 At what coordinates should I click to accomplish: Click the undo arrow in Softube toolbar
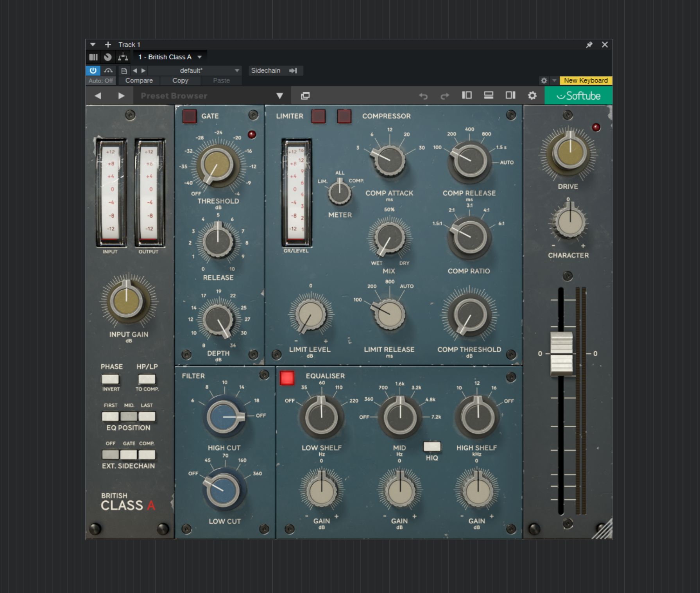click(423, 96)
